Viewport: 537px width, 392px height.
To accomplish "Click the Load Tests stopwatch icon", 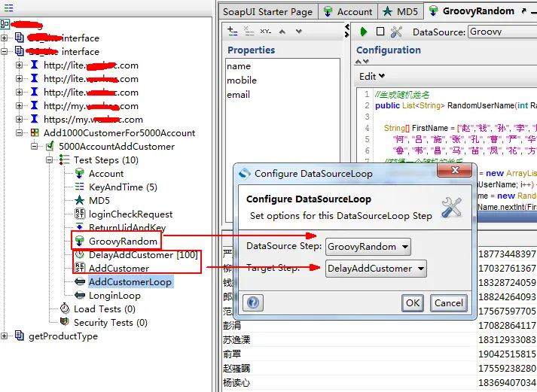I will click(x=65, y=308).
